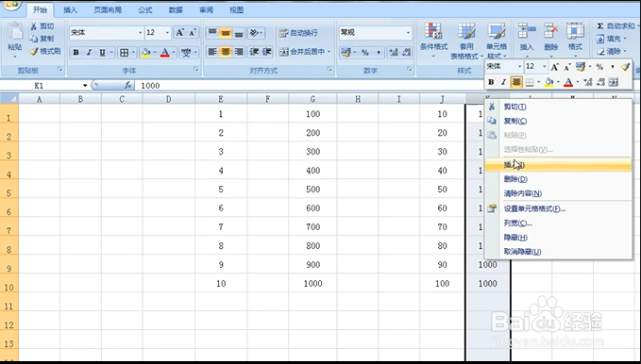Open mini toolbar font name dropdown
641x364 pixels.
519,67
